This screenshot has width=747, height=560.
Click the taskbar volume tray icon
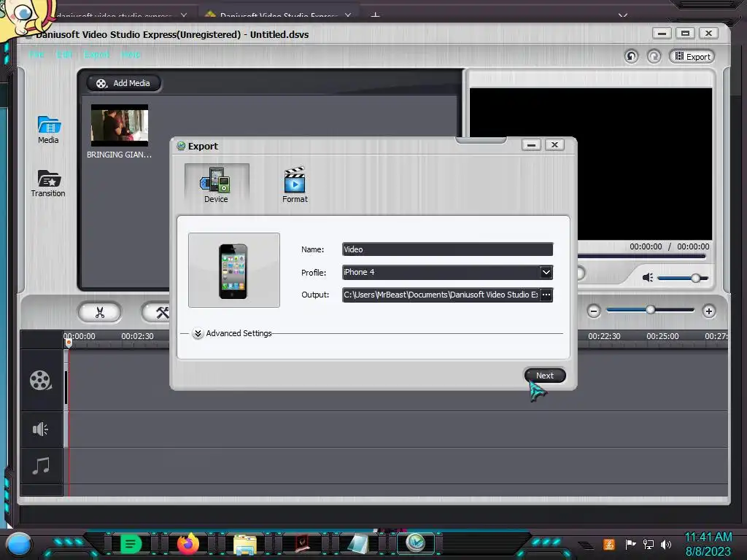click(x=666, y=544)
